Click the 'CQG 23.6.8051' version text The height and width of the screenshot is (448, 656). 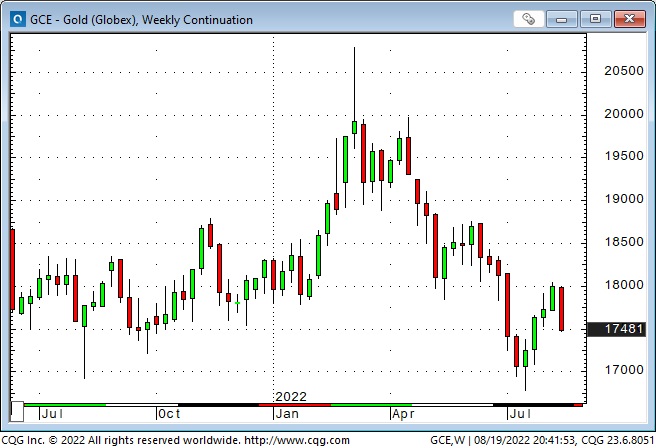(618, 440)
